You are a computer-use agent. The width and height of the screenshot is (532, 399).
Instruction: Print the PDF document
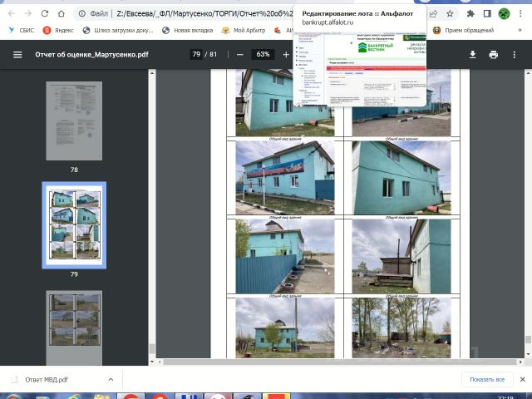coord(494,54)
